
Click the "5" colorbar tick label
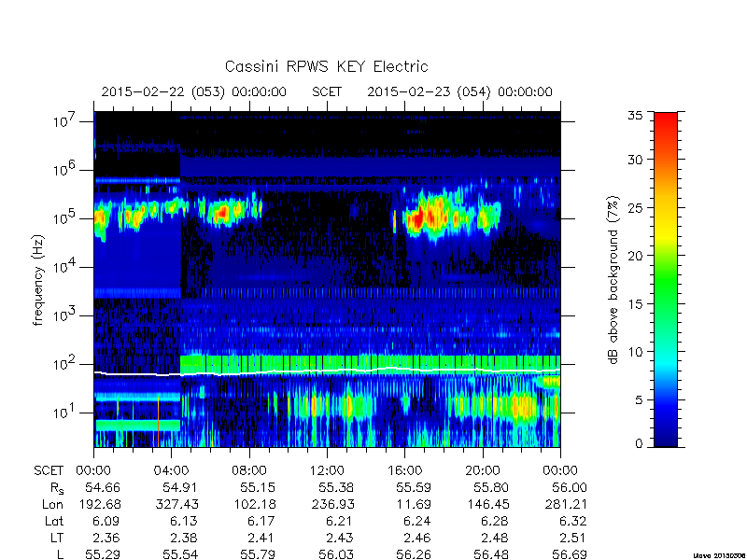click(x=639, y=399)
